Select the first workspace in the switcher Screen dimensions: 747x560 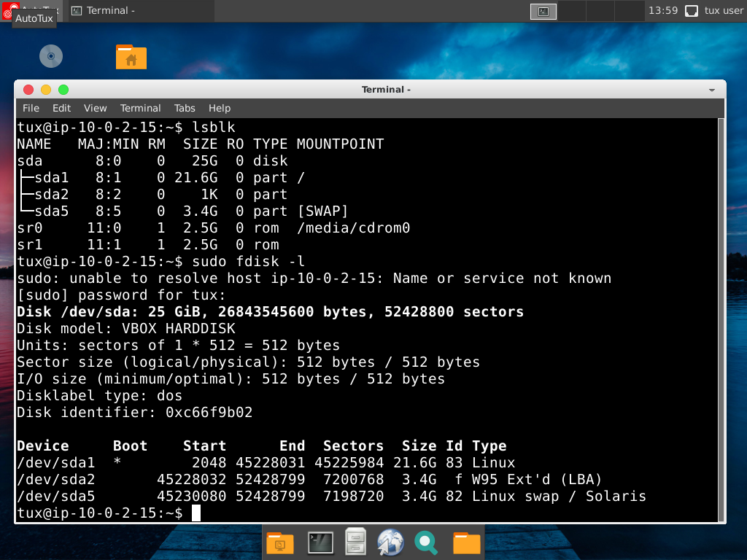pyautogui.click(x=543, y=11)
